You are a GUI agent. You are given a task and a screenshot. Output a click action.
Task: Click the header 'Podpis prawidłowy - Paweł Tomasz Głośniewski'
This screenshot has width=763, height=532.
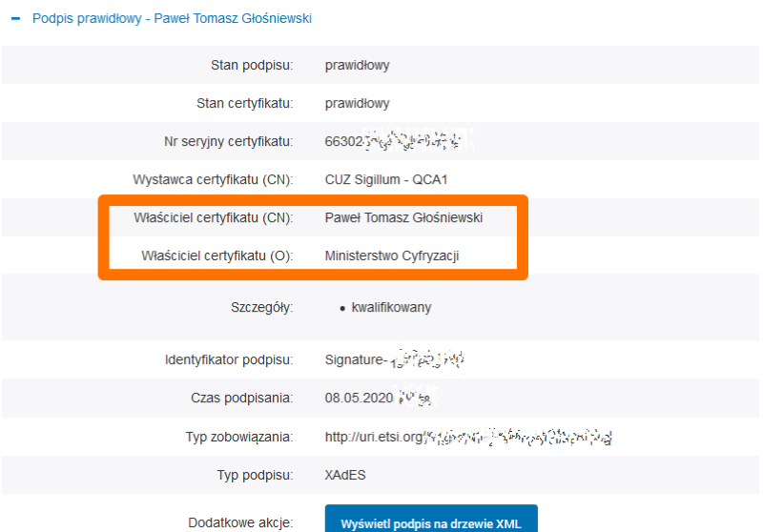(x=172, y=18)
